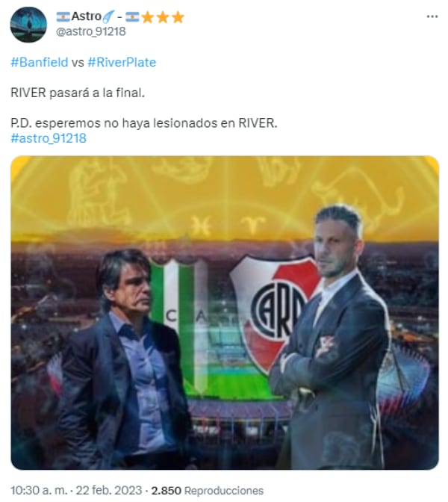Open the #Banfield hashtag
The height and width of the screenshot is (502, 448).
40,62
